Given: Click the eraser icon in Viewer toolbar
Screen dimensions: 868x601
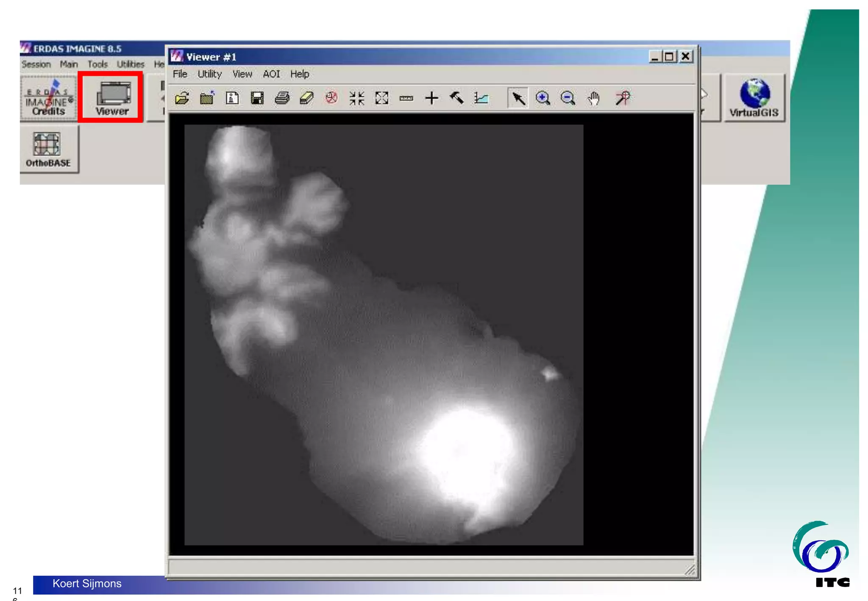Looking at the screenshot, I should coord(306,98).
